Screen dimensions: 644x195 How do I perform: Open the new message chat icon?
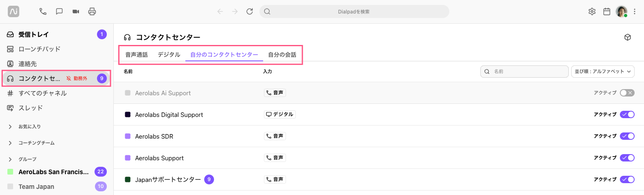point(59,11)
